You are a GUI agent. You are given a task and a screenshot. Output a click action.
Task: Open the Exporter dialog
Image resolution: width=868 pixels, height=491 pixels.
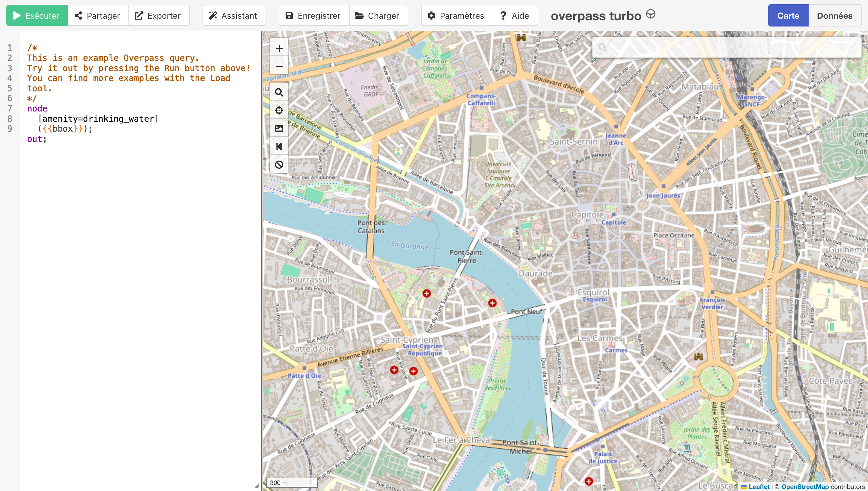click(x=159, y=15)
